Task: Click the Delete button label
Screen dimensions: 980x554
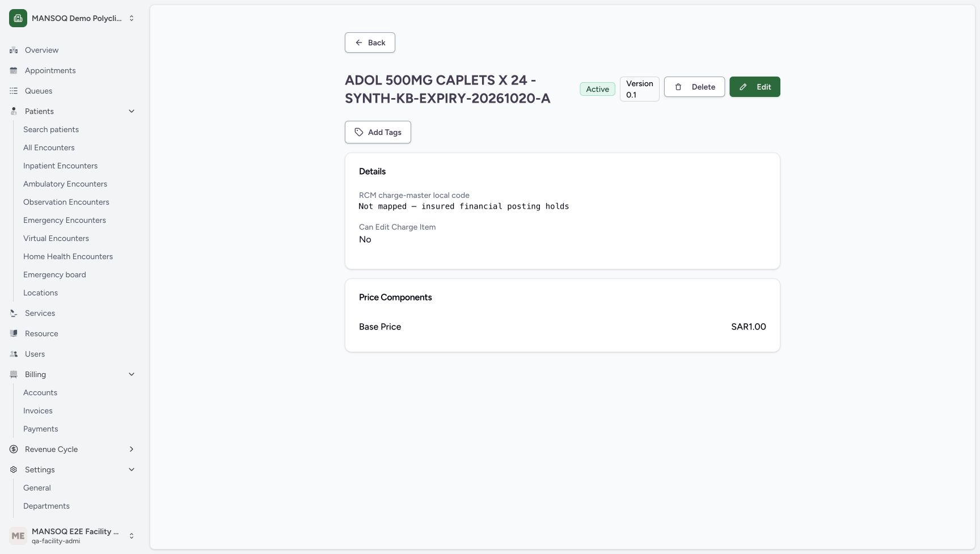Action: point(703,87)
